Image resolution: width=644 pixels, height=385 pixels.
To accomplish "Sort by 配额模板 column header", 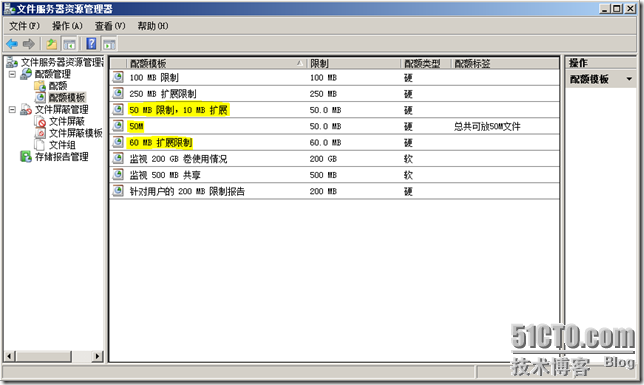I will (216, 63).
